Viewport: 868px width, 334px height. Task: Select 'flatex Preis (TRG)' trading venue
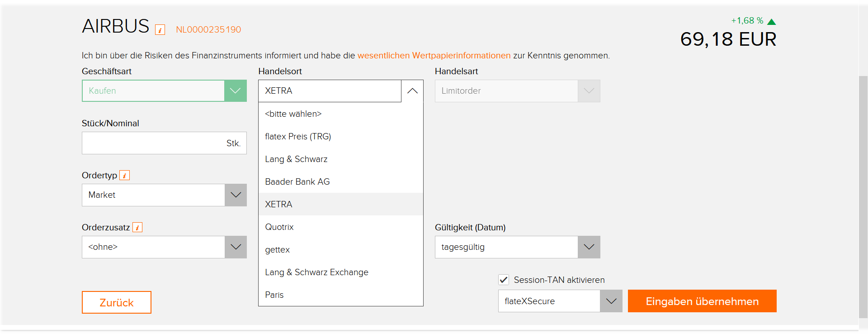click(x=341, y=136)
